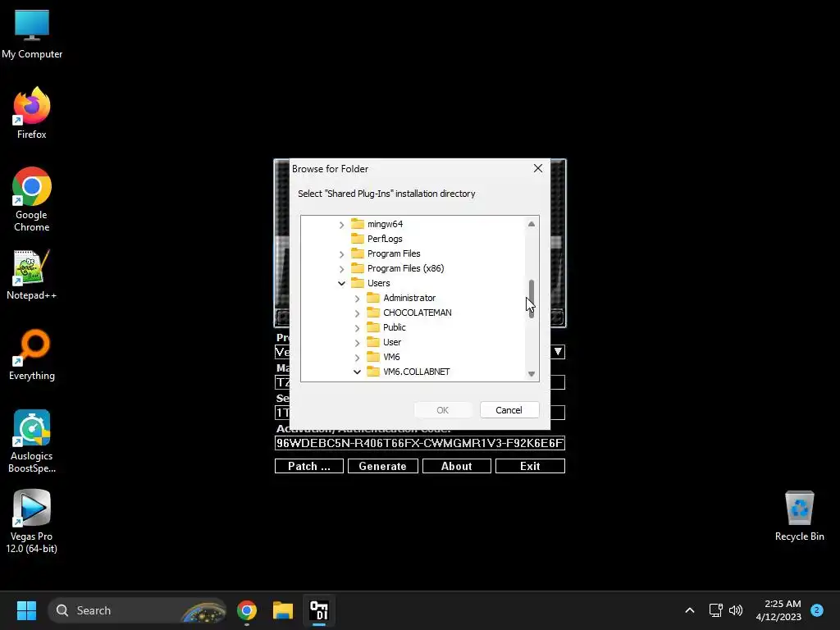This screenshot has width=840, height=630.
Task: Click the activation code field
Action: point(420,443)
